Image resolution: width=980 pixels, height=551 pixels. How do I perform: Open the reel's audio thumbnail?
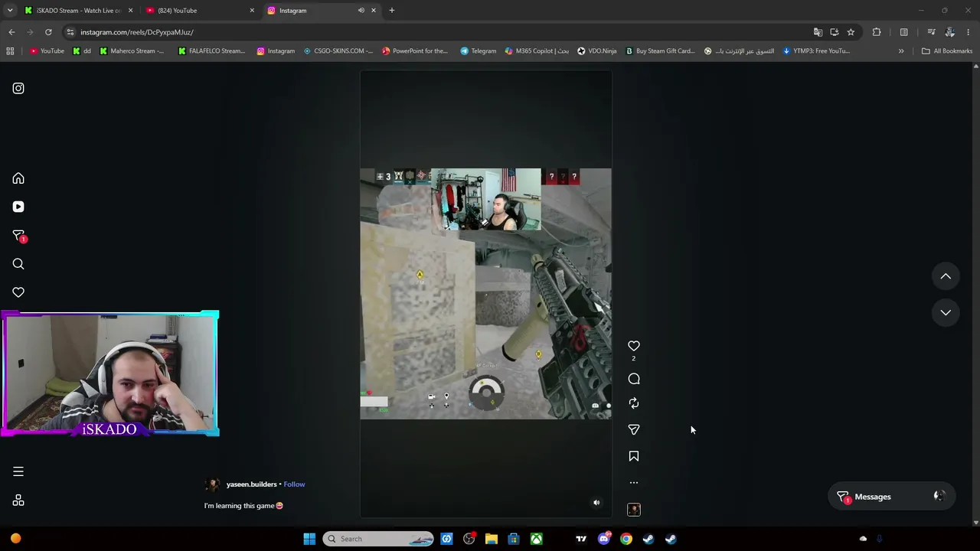click(634, 510)
